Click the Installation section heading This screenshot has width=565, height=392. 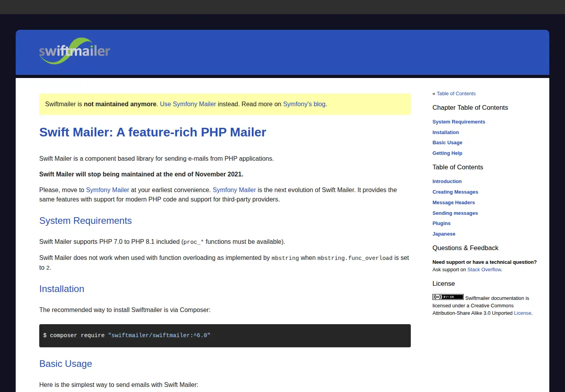coord(62,289)
